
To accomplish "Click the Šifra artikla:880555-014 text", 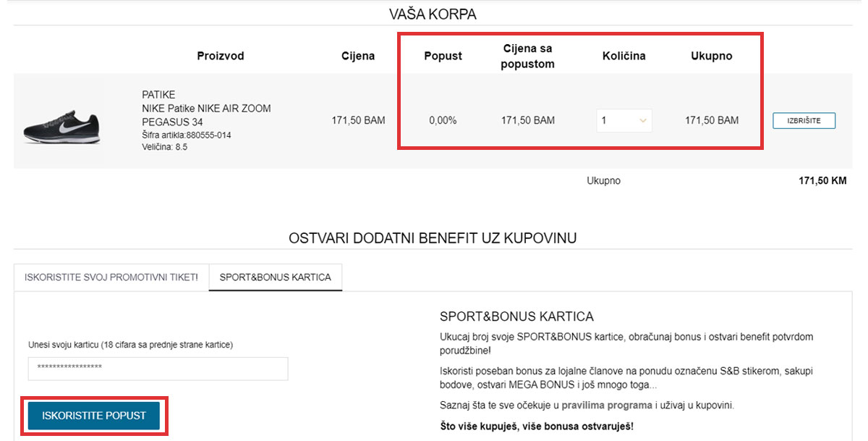I will [187, 135].
